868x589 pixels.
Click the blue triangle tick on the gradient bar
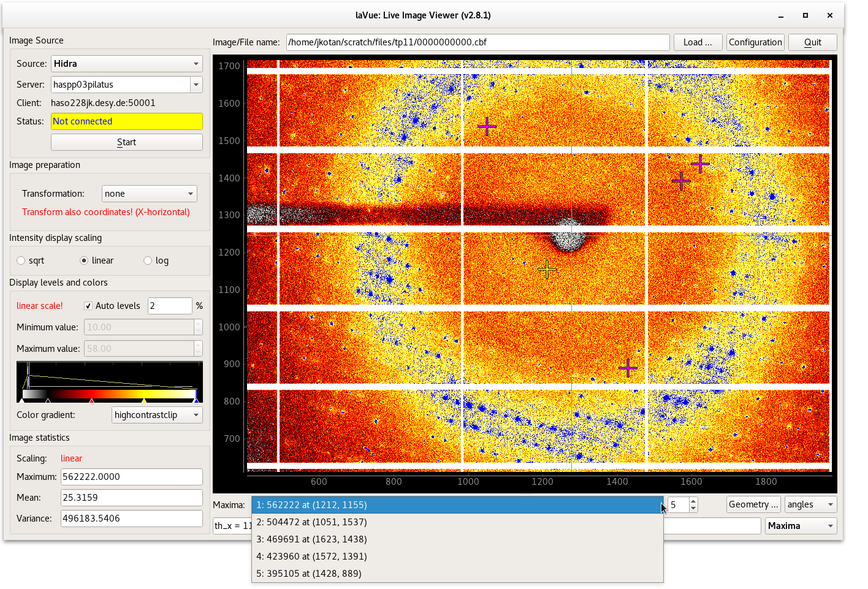pos(196,401)
